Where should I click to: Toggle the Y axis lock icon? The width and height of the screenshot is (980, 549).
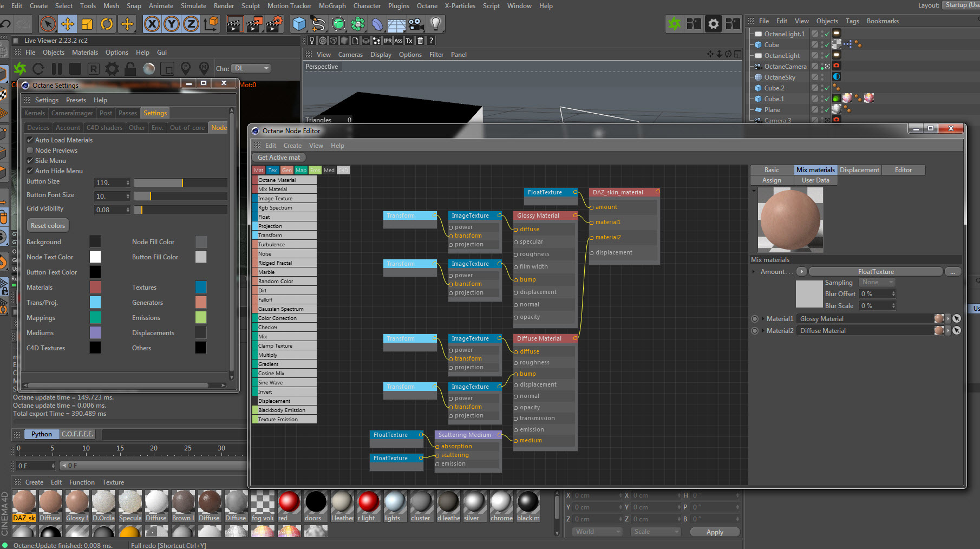click(x=172, y=24)
